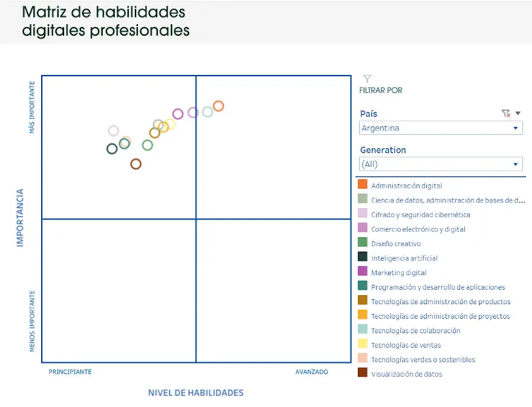The image size is (532, 407).
Task: Select the Marketing digital legend item
Action: click(398, 273)
